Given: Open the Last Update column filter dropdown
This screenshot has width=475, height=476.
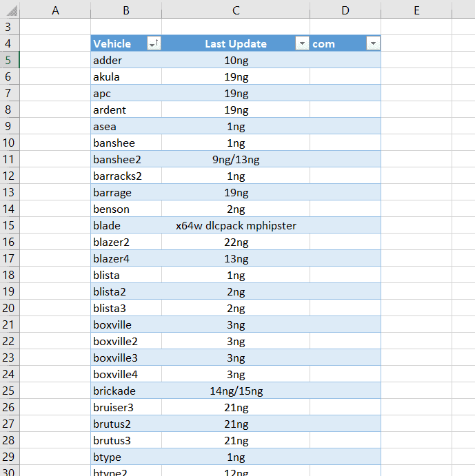Looking at the screenshot, I should click(x=302, y=43).
